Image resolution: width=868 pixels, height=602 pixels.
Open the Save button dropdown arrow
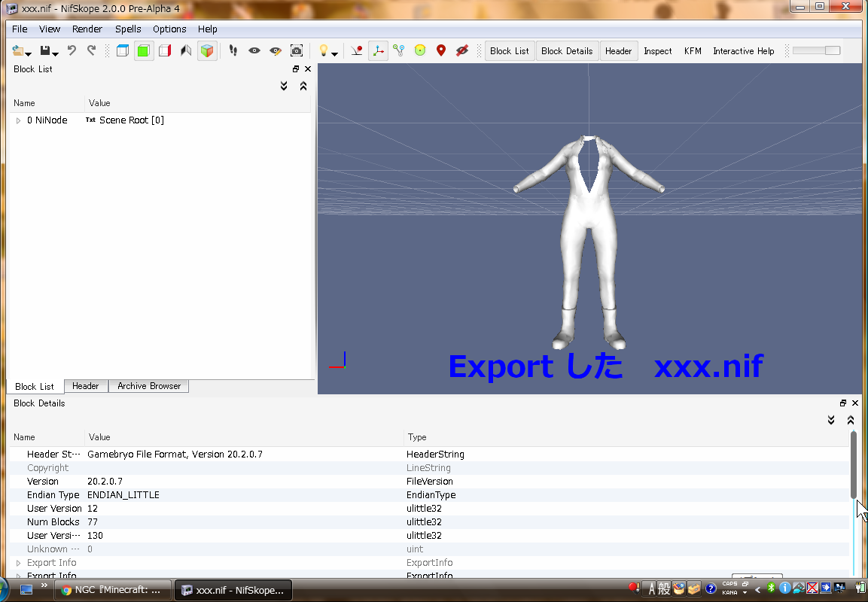tap(56, 53)
